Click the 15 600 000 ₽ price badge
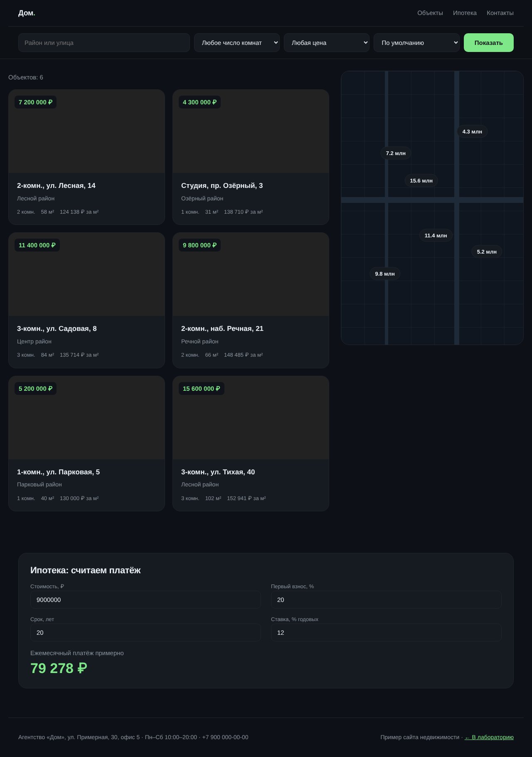This screenshot has width=532, height=757. pos(201,389)
